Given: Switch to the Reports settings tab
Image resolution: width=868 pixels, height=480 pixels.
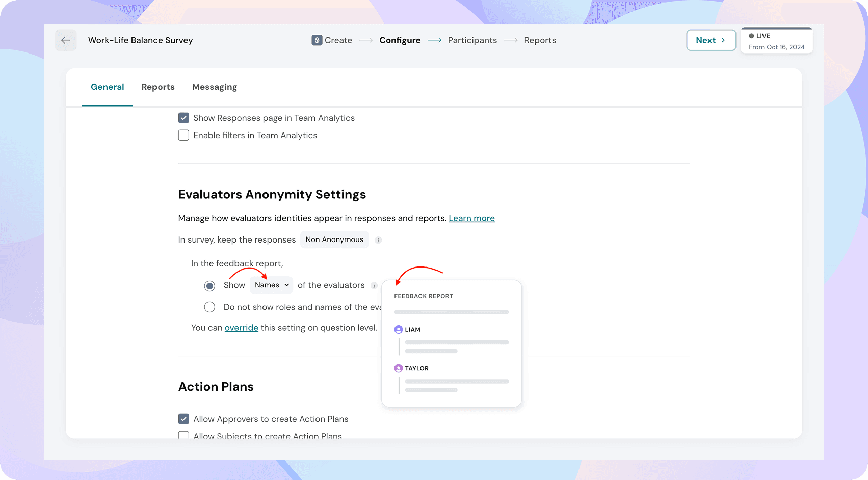Looking at the screenshot, I should 158,87.
